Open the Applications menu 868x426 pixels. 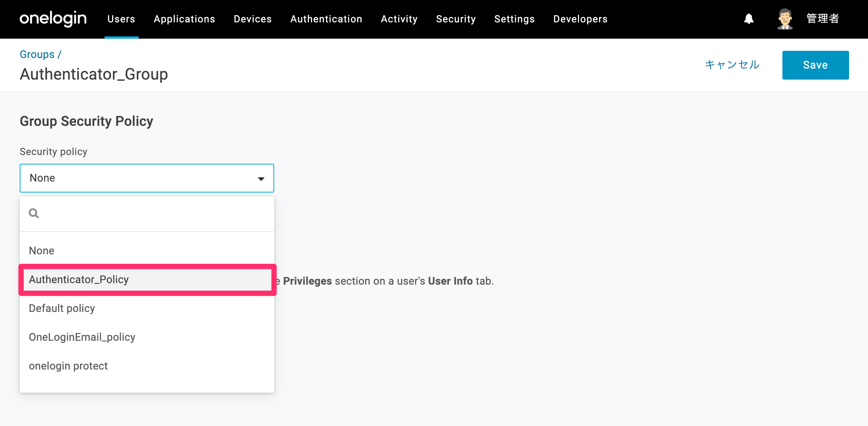click(184, 19)
